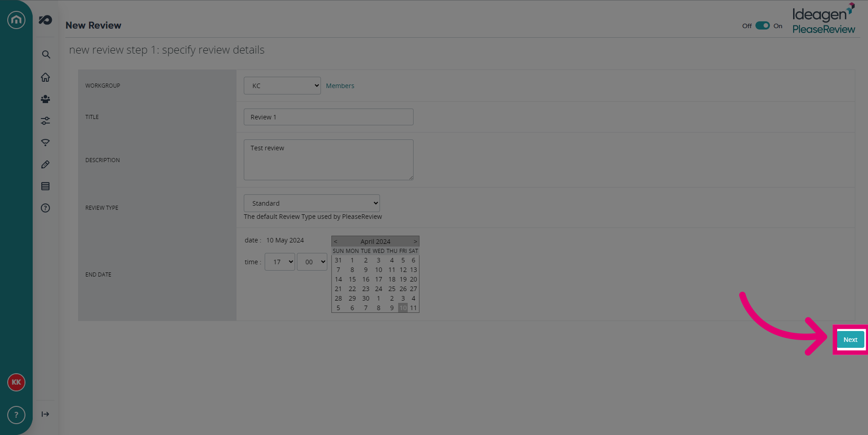The image size is (868, 435).
Task: Click the WORKGROUP label
Action: (103, 86)
